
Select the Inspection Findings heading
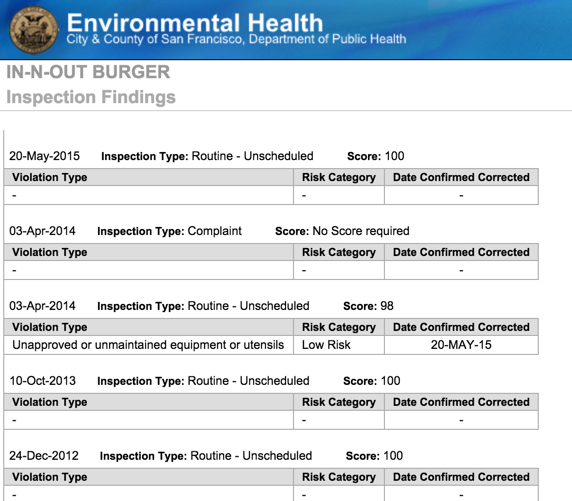91,97
